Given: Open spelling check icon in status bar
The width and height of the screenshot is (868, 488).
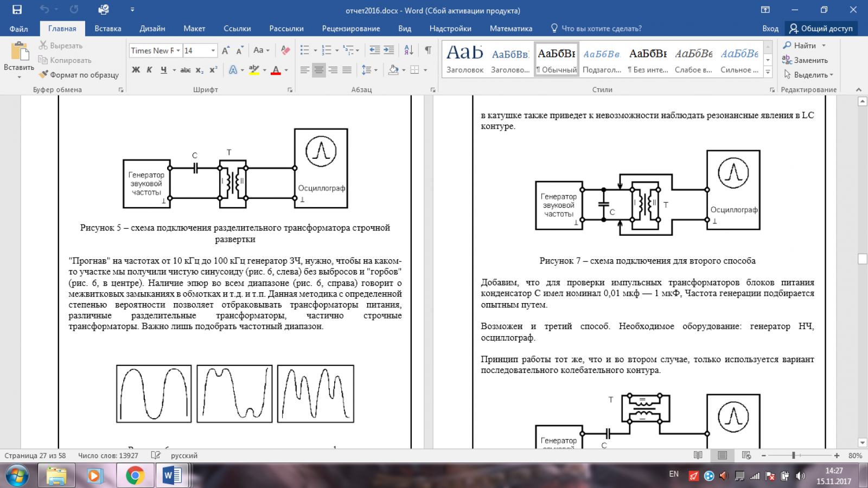Looking at the screenshot, I should [x=156, y=455].
